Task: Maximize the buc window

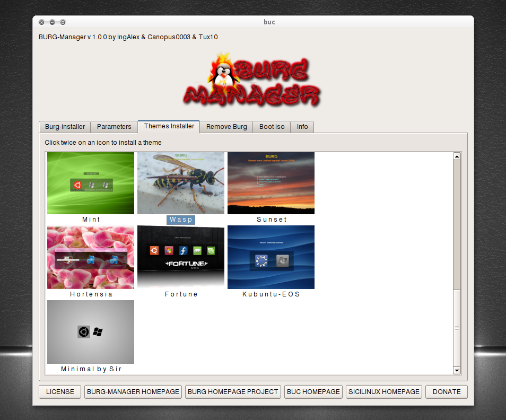Action: pyautogui.click(x=63, y=22)
